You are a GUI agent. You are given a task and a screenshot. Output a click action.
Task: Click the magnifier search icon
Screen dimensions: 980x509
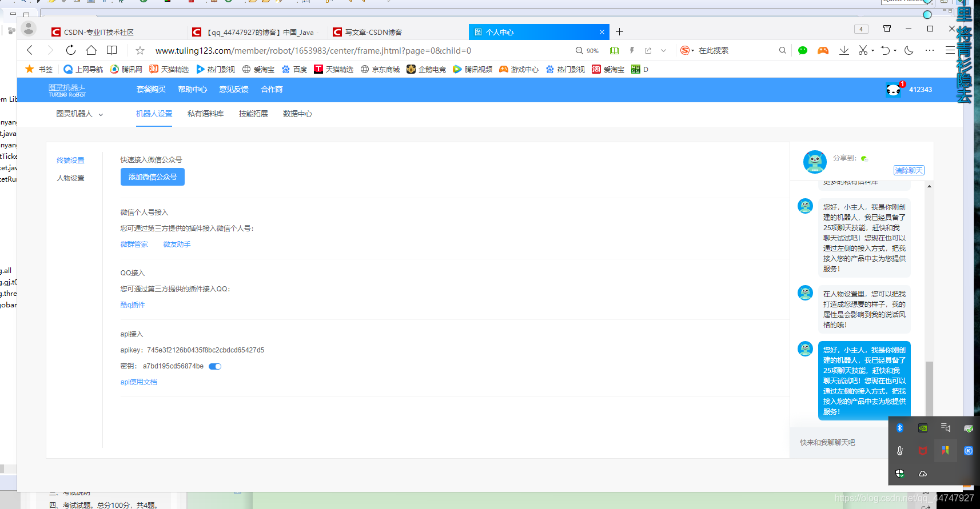[x=783, y=50]
